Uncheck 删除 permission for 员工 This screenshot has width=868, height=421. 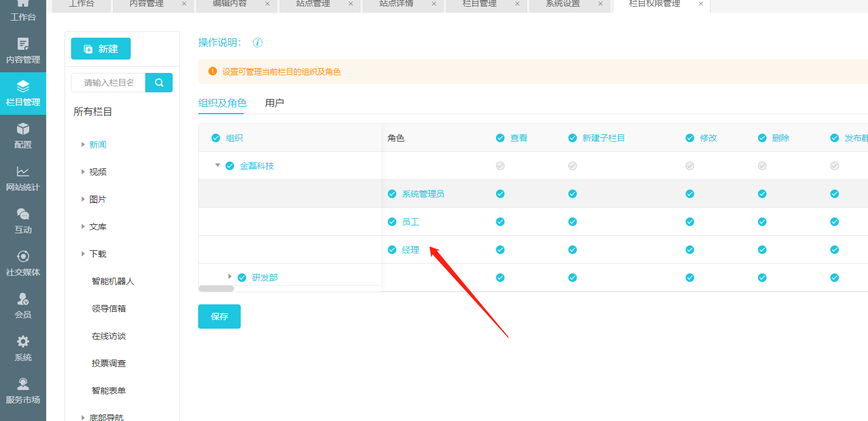tap(762, 222)
